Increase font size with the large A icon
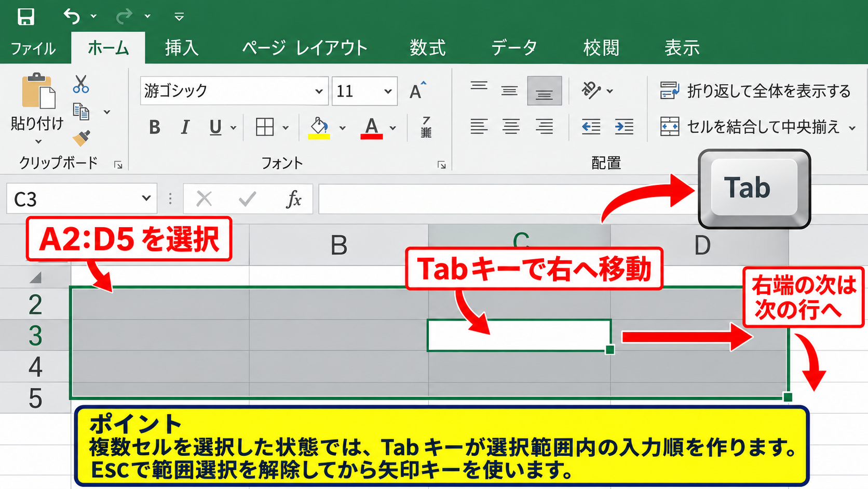This screenshot has width=868, height=489. (x=418, y=90)
